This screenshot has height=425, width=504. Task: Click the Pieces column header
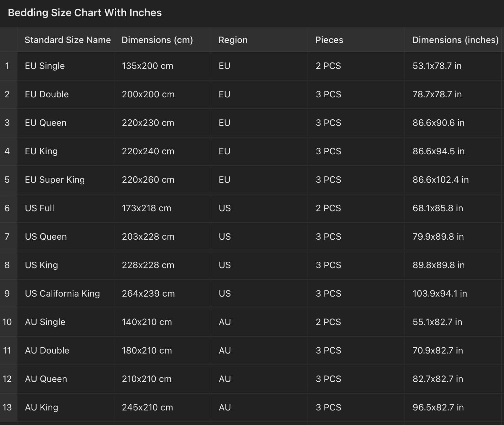point(329,40)
